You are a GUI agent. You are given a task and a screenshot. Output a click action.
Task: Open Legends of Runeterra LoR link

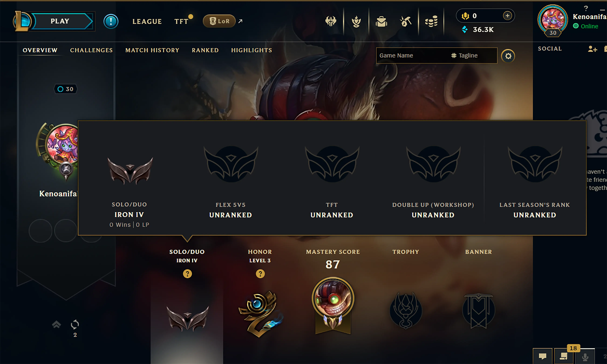pyautogui.click(x=219, y=21)
